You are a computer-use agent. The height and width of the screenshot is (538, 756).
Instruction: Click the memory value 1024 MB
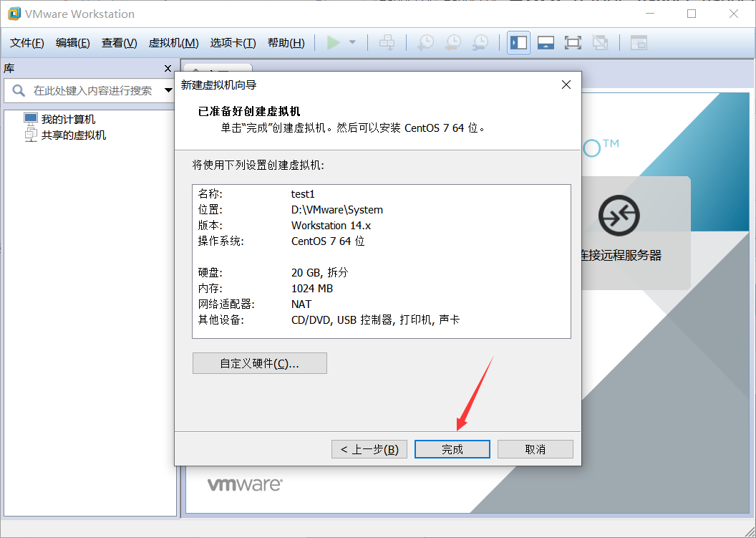pos(312,289)
